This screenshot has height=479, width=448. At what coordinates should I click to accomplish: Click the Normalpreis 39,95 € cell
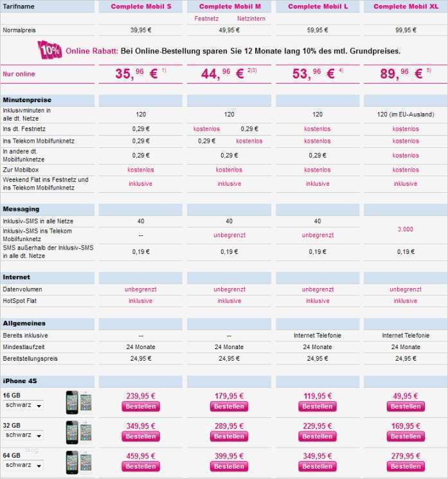141,30
